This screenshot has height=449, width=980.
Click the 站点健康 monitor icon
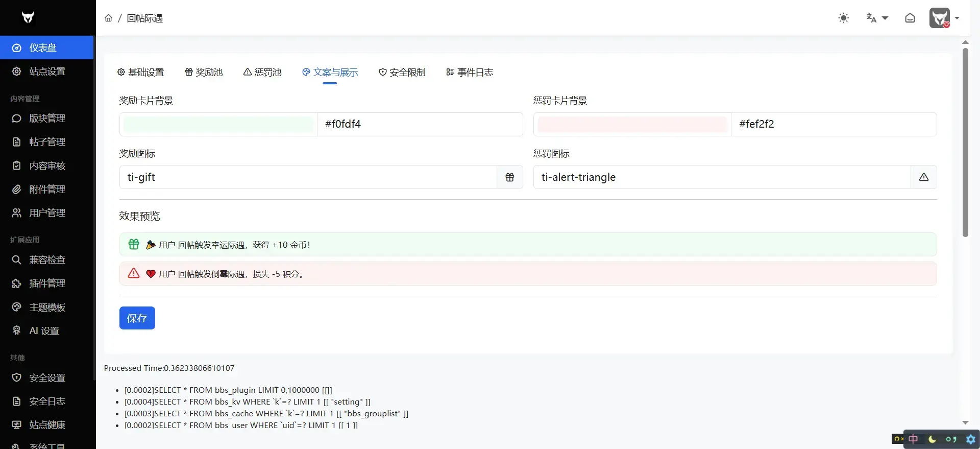(17, 425)
